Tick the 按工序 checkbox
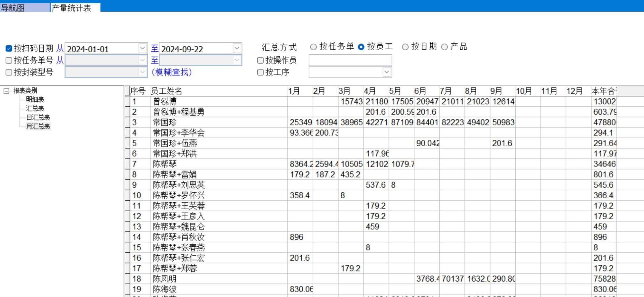This screenshot has width=644, height=297. click(x=260, y=72)
